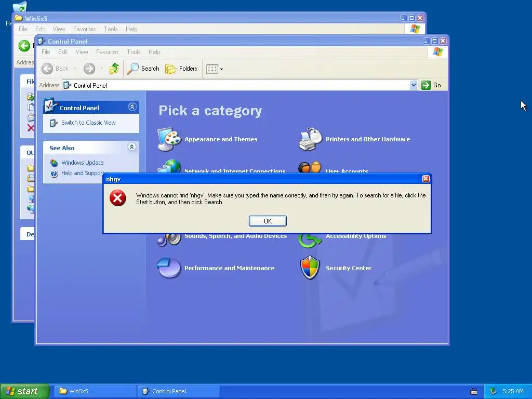Open the Security Center shield icon
Image resolution: width=532 pixels, height=399 pixels.
(310, 268)
